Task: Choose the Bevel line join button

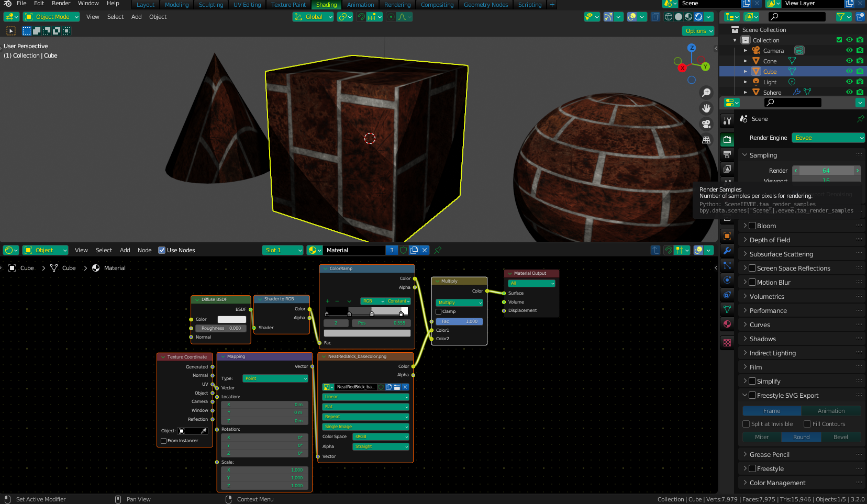Action: click(841, 438)
